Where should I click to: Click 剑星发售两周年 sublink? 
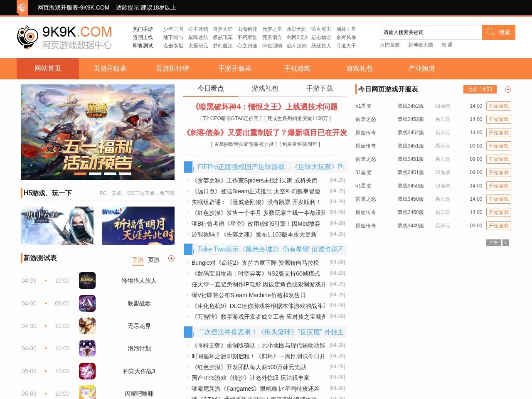point(300,144)
